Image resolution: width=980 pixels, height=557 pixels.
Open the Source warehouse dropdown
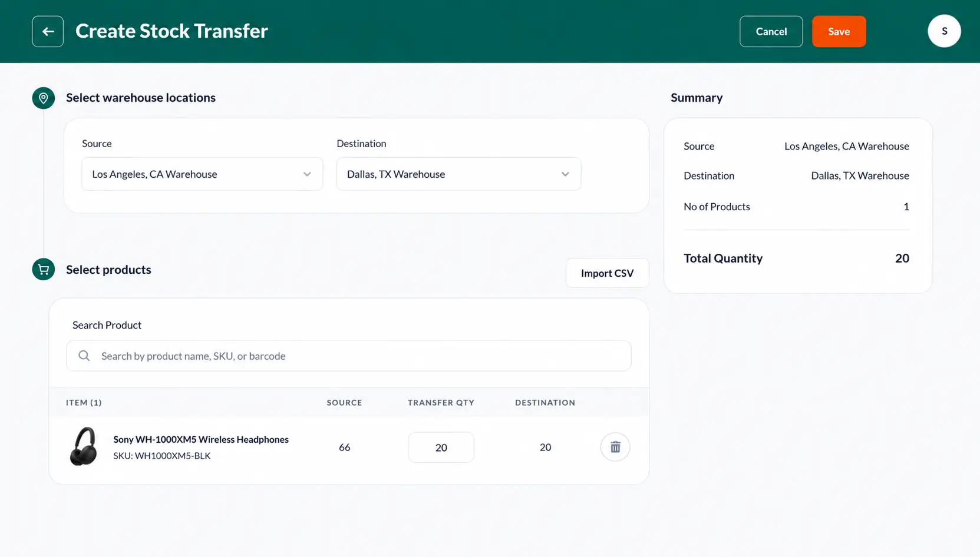coord(202,174)
